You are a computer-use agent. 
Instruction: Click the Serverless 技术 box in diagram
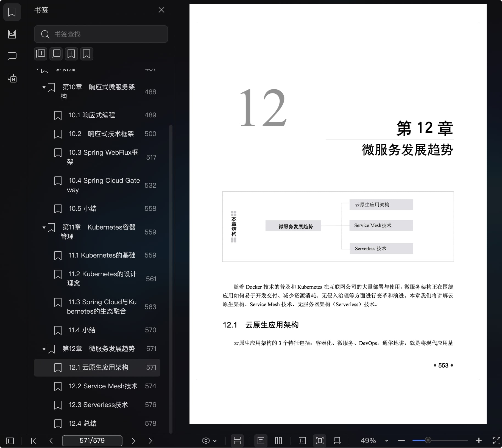[x=381, y=248]
